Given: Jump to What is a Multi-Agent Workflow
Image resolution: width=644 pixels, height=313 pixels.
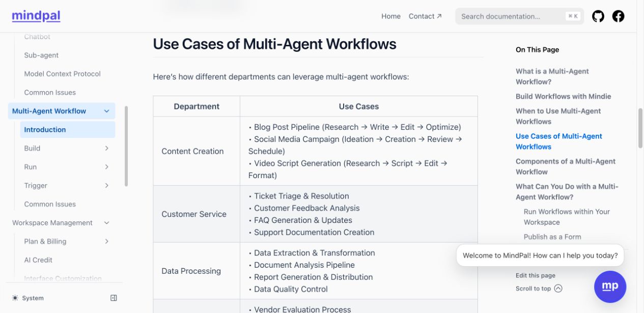Looking at the screenshot, I should [x=552, y=76].
